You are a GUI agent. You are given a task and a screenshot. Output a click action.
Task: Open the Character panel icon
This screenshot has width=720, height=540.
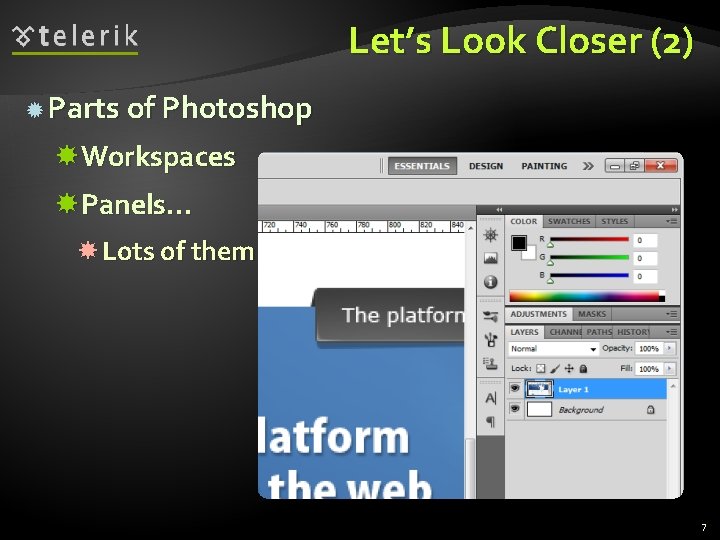(490, 398)
